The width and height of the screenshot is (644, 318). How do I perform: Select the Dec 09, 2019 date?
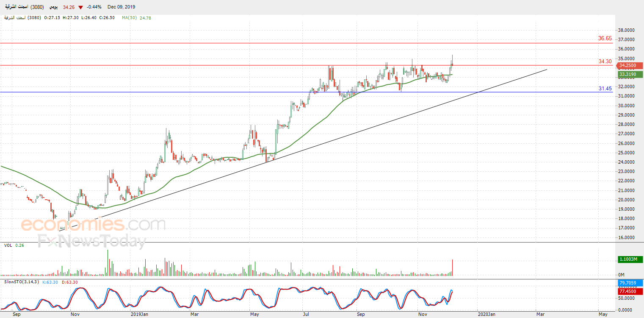[x=122, y=7]
